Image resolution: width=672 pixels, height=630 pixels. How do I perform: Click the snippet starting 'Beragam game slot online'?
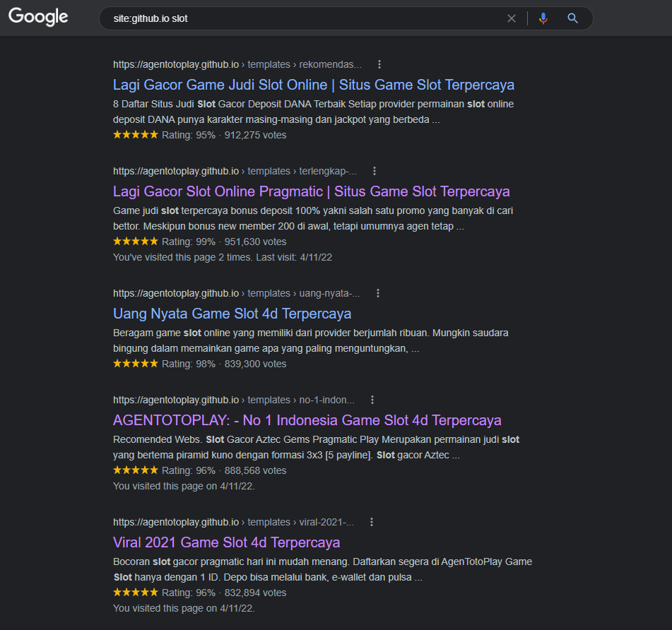tap(311, 340)
